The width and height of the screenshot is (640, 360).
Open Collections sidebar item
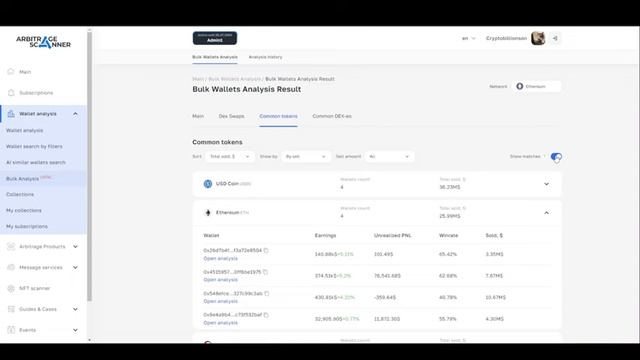(20, 194)
